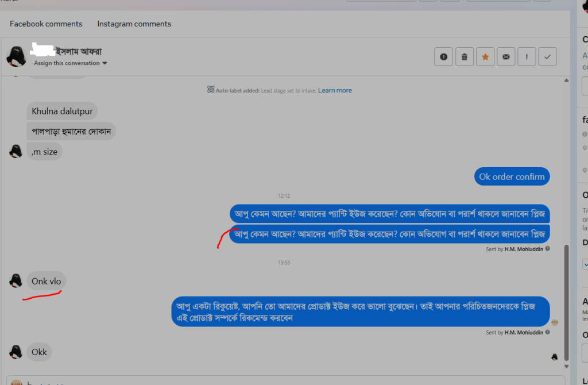
Task: Open the Learn more link
Action: (x=335, y=90)
